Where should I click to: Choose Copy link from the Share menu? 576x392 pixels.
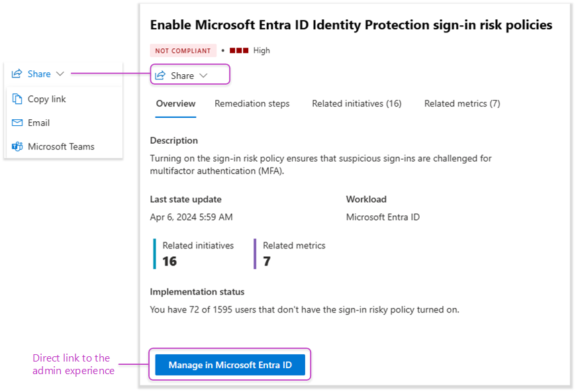coord(47,99)
